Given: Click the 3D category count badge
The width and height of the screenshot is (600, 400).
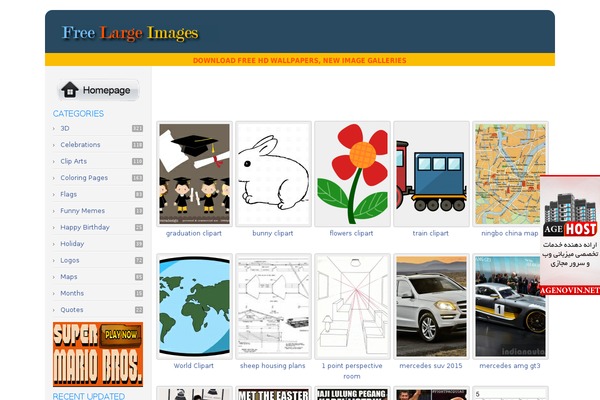Looking at the screenshot, I should 137,128.
